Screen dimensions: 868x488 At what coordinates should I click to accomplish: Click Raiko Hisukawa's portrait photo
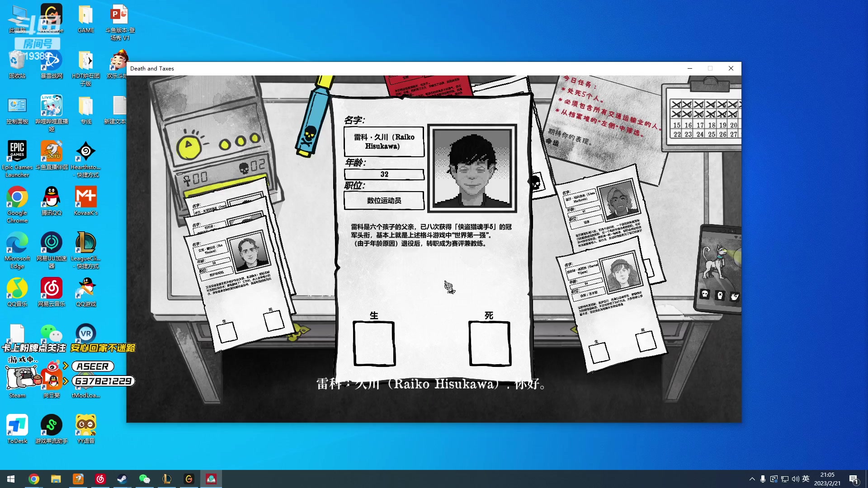(472, 168)
